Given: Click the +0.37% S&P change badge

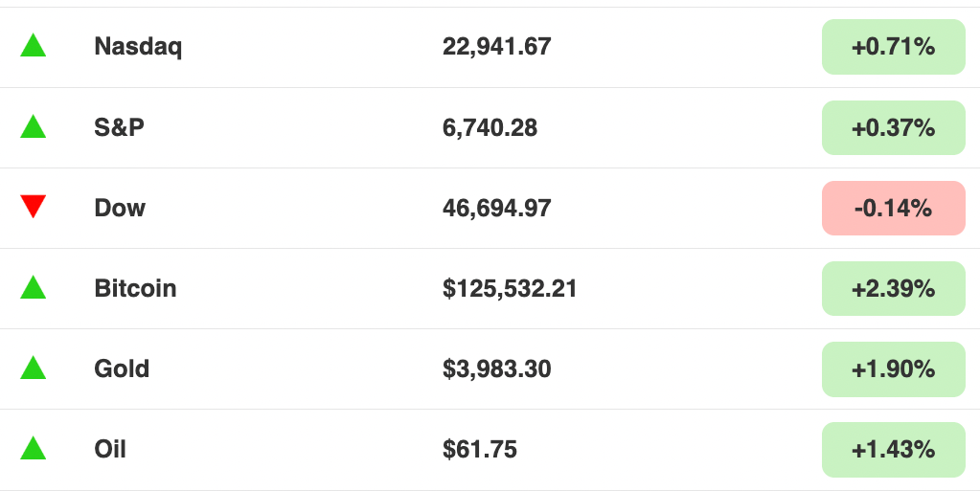Looking at the screenshot, I should pyautogui.click(x=893, y=127).
